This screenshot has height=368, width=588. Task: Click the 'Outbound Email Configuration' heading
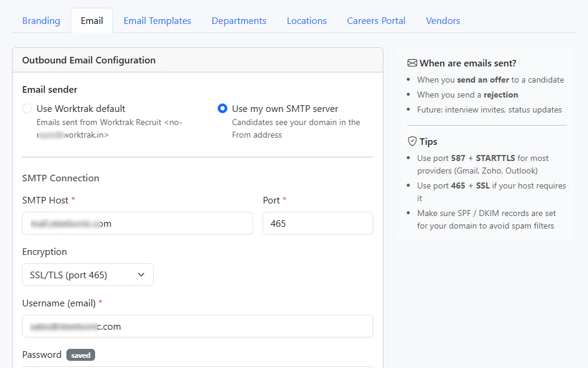(89, 60)
